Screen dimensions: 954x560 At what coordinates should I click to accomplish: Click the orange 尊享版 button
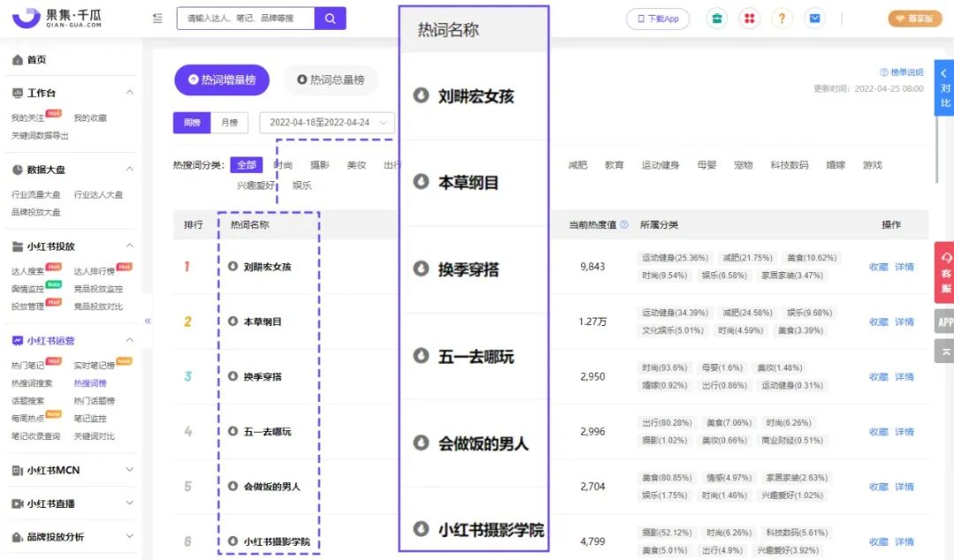(x=914, y=19)
